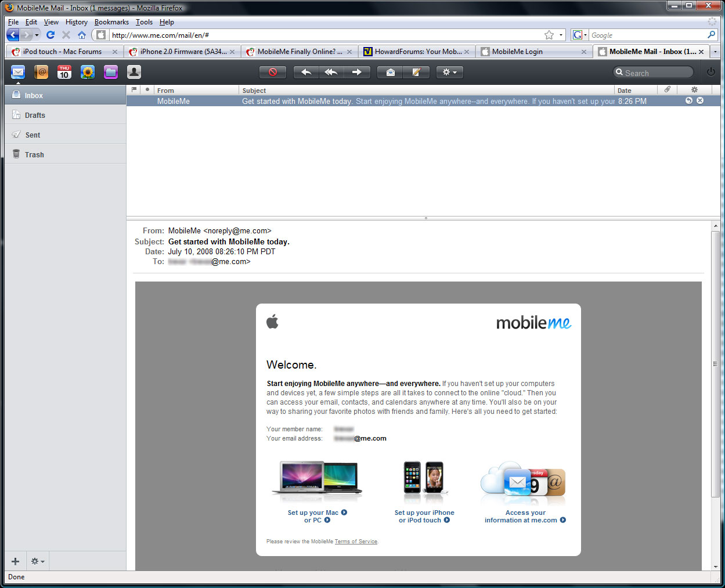This screenshot has width=725, height=588.
Task: Click delete icon on MobileMe message row
Action: (700, 100)
